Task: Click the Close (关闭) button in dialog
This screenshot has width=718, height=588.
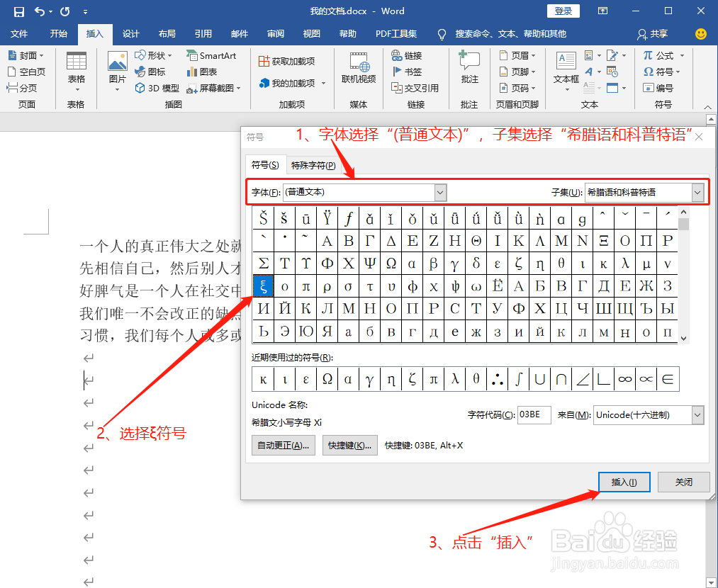Action: pyautogui.click(x=684, y=482)
